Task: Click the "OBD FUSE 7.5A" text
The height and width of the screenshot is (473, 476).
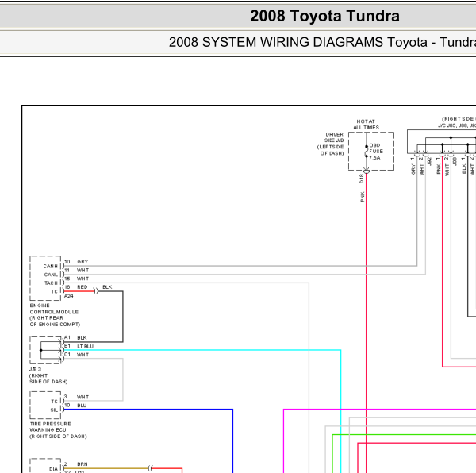Action: [x=376, y=152]
